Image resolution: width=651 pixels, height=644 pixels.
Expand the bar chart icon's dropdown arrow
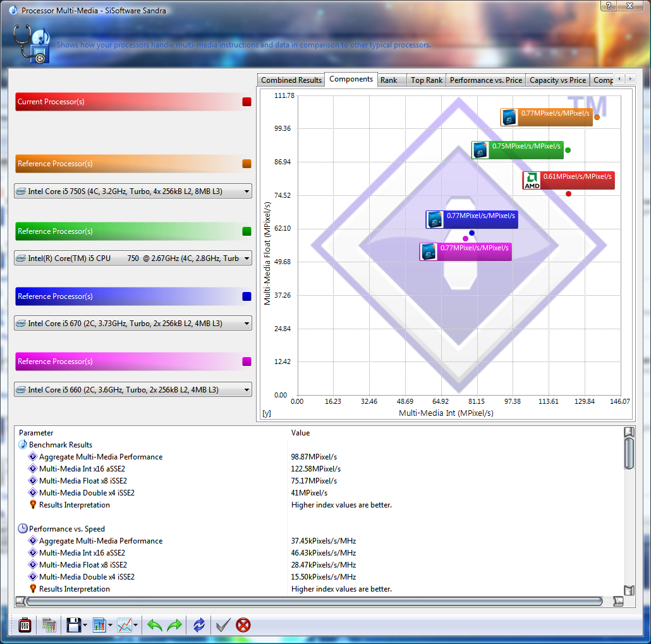(110, 625)
